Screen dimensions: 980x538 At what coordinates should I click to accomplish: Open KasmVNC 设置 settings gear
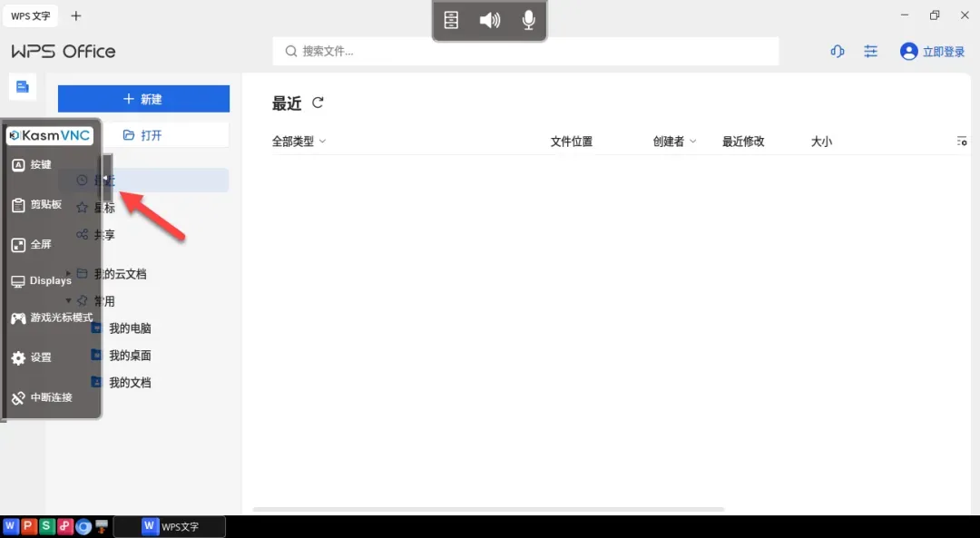tap(18, 358)
